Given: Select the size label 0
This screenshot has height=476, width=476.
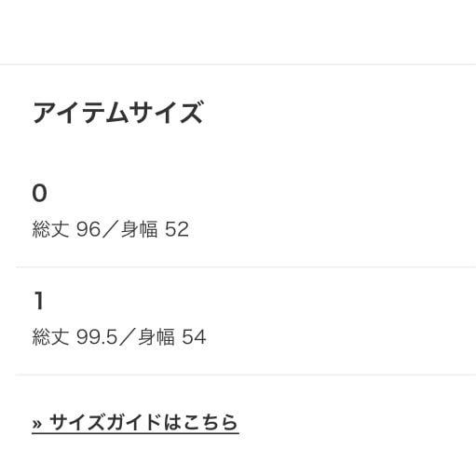Looking at the screenshot, I should pos(39,193).
